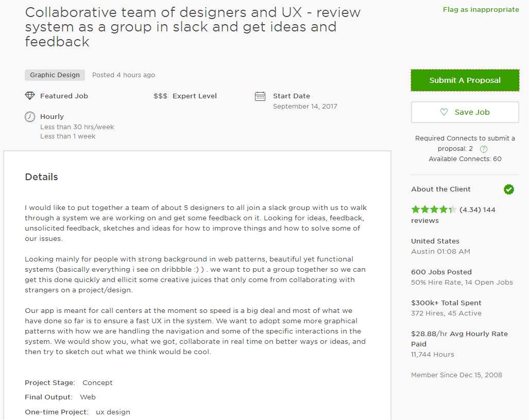Click the 600 Jobs Posted stat
Image resolution: width=529 pixels, height=420 pixels.
pos(441,272)
